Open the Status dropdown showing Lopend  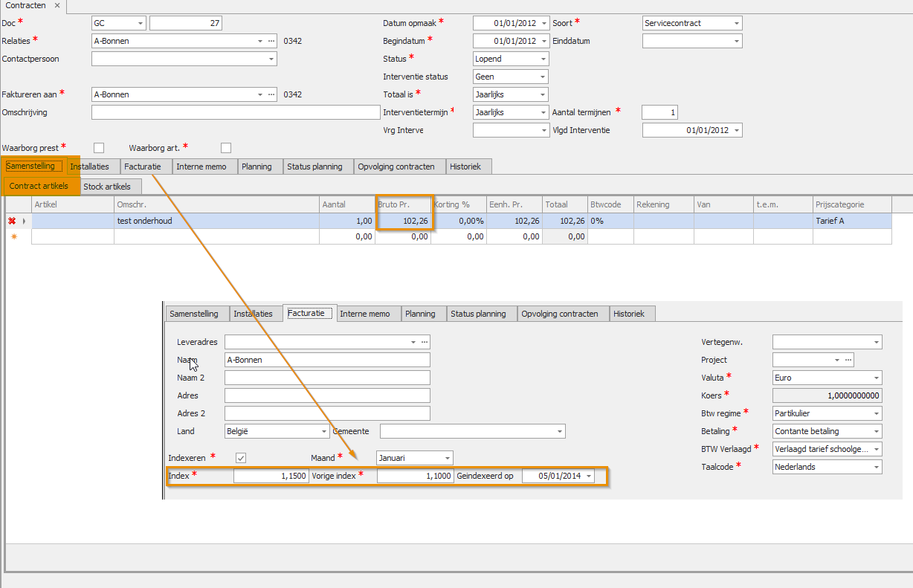pos(543,59)
